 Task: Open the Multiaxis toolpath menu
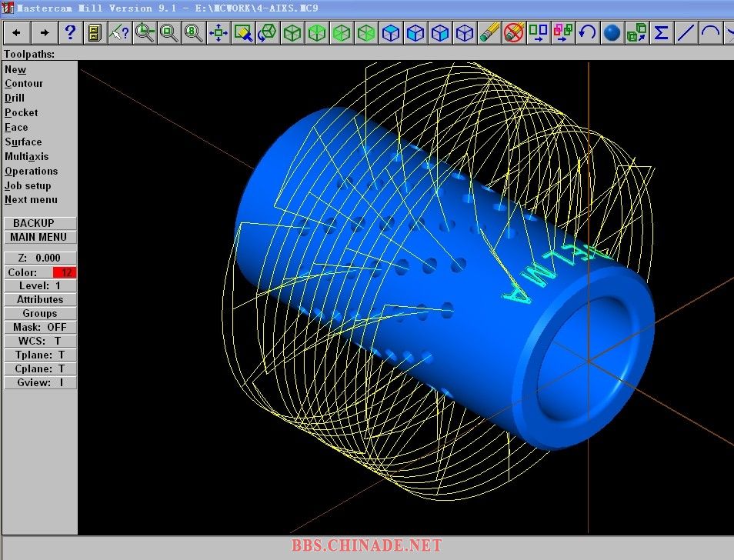26,156
